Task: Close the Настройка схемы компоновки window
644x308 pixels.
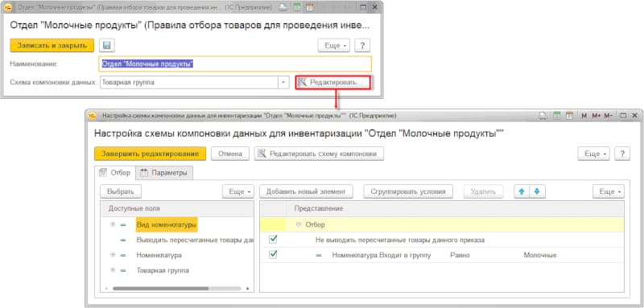Action: click(634, 116)
